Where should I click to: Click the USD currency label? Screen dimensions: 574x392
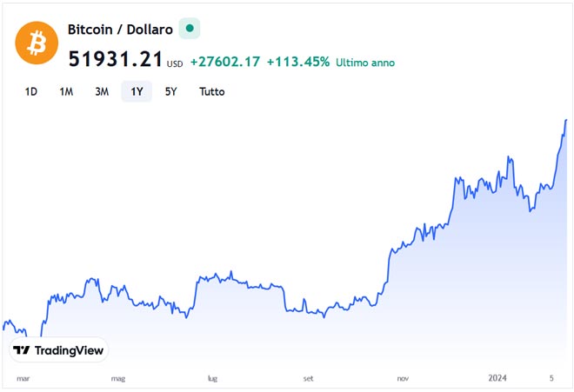tap(175, 63)
